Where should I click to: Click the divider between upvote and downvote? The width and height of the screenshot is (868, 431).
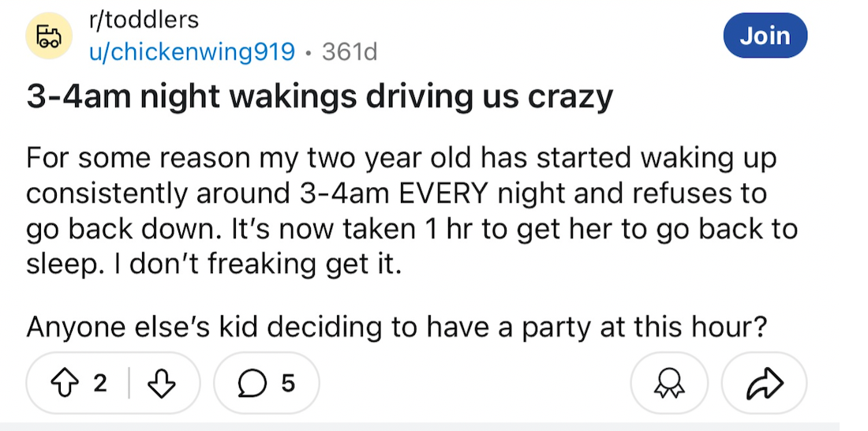(x=129, y=384)
